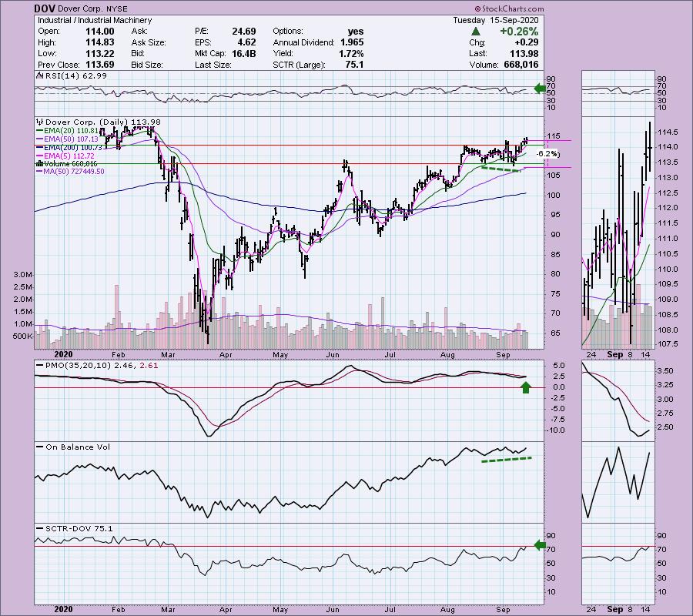Screen dimensions: 693x616
Task: Click the green up triangle beside +0.26%
Action: click(x=476, y=32)
